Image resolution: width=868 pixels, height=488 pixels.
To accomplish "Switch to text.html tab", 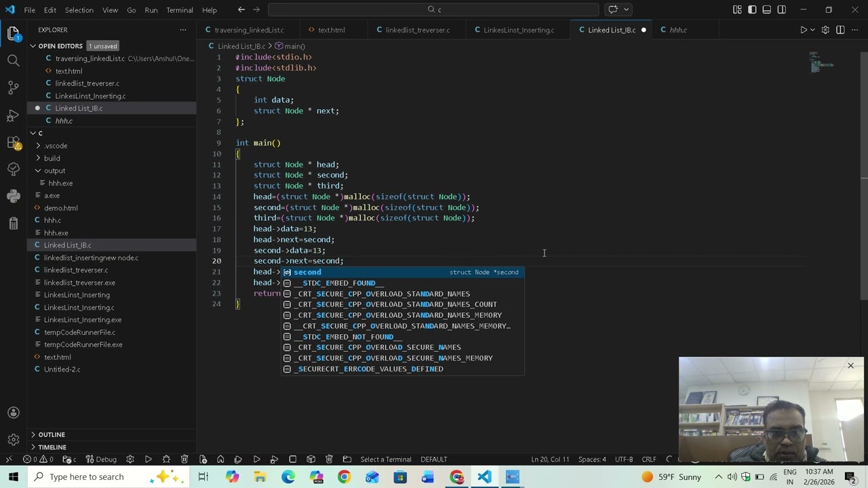I will tap(331, 30).
